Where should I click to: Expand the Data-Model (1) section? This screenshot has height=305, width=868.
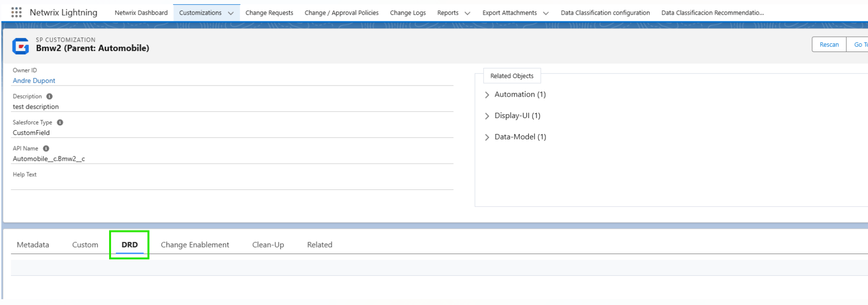(x=487, y=137)
